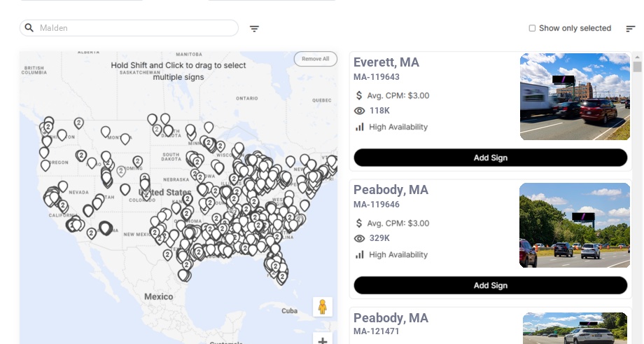Open Peabody MA-119646 billboard photo

click(575, 225)
